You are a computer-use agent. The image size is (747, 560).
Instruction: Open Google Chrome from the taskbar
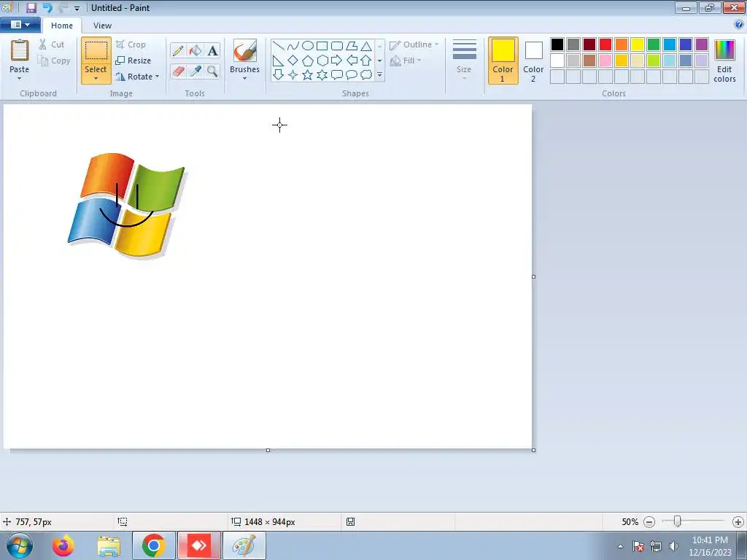pos(153,545)
